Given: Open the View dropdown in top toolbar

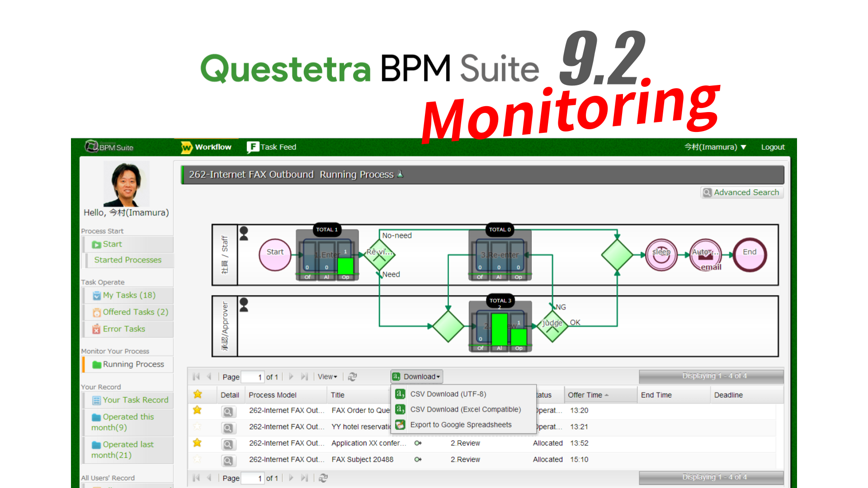Looking at the screenshot, I should [x=327, y=377].
